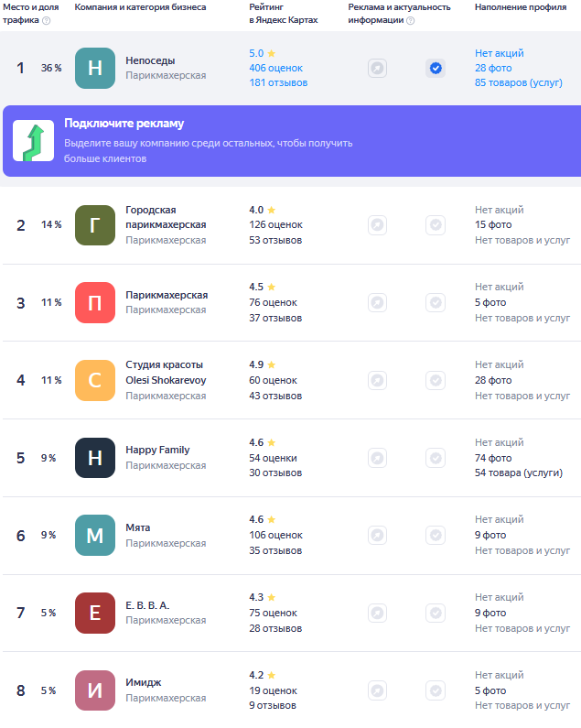The height and width of the screenshot is (728, 581).
Task: Show help for Место и доля трафика
Action: [x=47, y=20]
